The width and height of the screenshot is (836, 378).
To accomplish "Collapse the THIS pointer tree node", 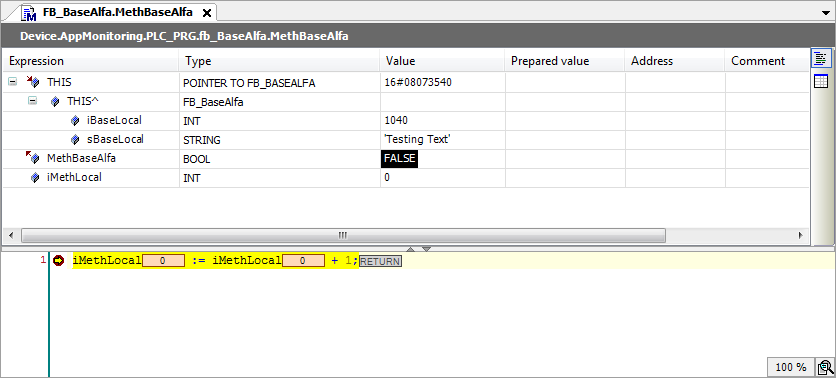I will (12, 82).
